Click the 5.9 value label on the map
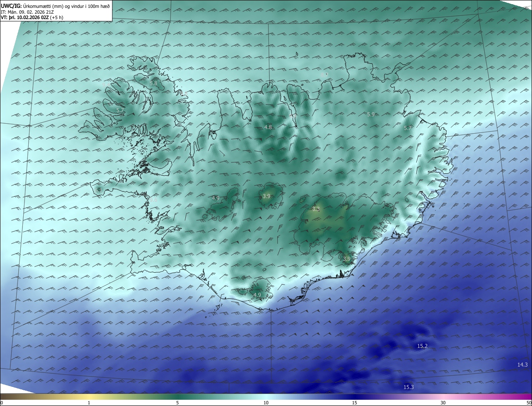Image resolution: width=532 pixels, height=406 pixels. click(x=371, y=114)
